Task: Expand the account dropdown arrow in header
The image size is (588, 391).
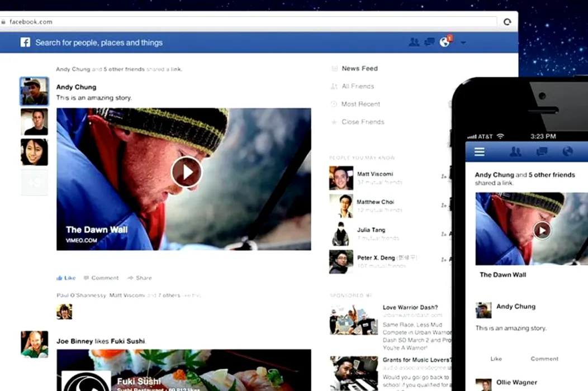Action: point(463,43)
